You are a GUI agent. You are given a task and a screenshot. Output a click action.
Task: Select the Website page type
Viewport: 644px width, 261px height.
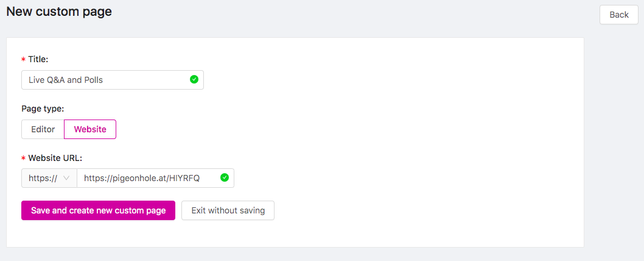90,129
